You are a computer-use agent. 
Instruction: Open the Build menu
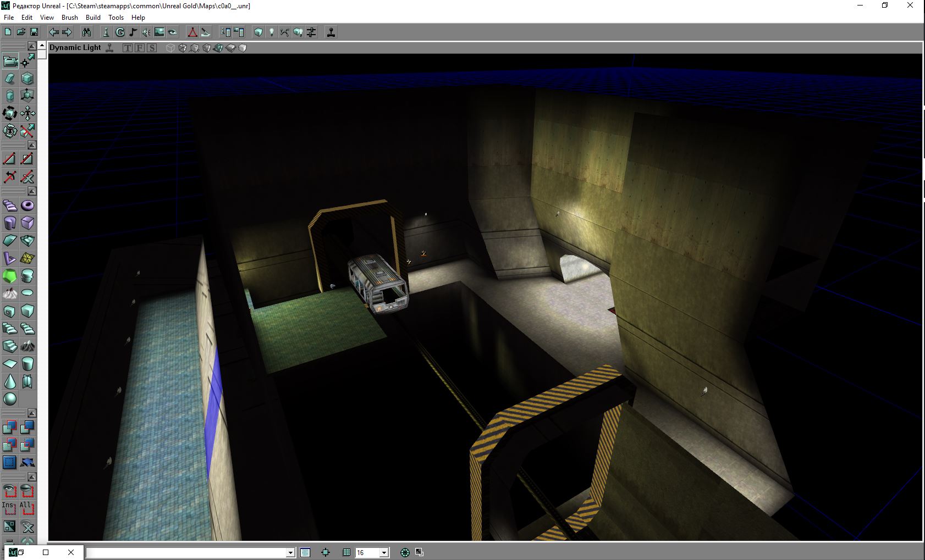pos(93,17)
